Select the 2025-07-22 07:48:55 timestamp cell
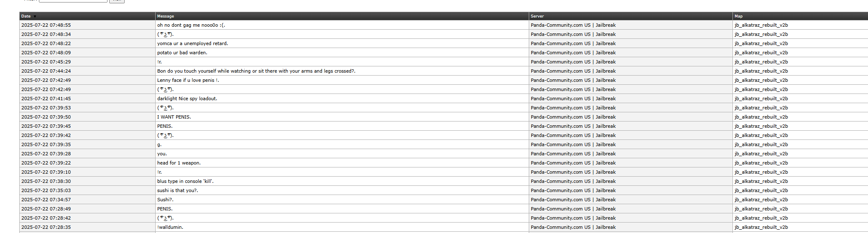This screenshot has height=233, width=868. [46, 25]
